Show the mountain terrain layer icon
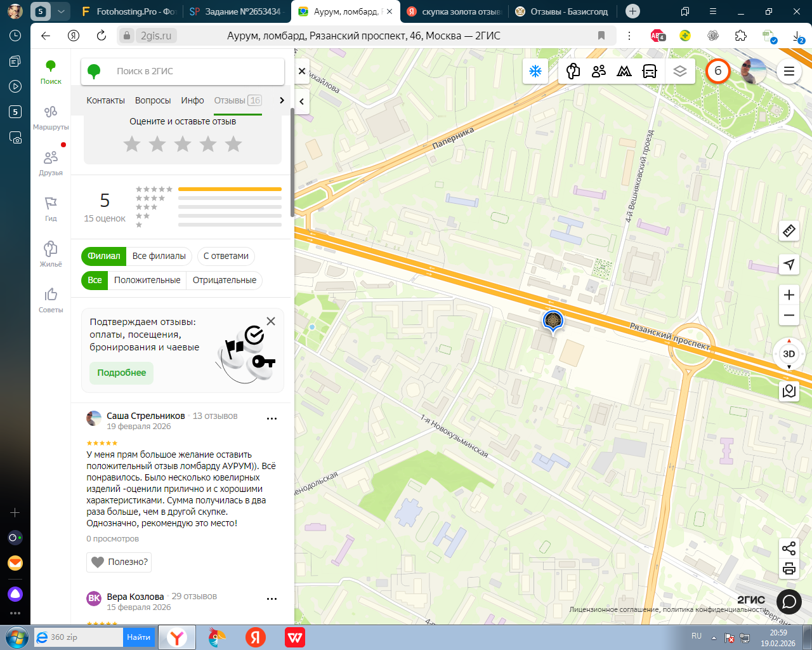The image size is (812, 650). [624, 71]
